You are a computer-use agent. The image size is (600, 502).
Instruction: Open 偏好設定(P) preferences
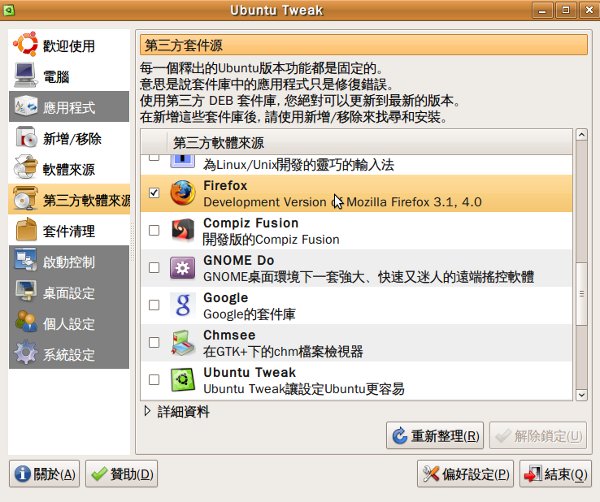(x=465, y=474)
